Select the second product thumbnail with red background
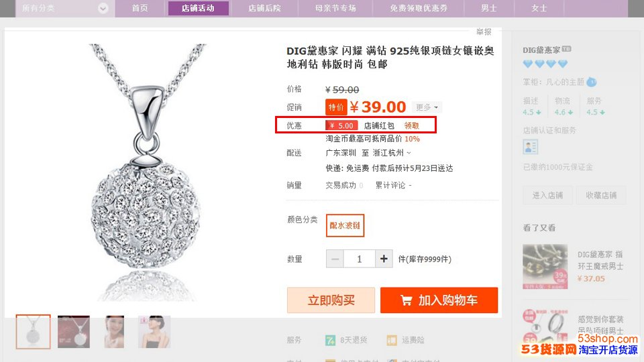 74,332
